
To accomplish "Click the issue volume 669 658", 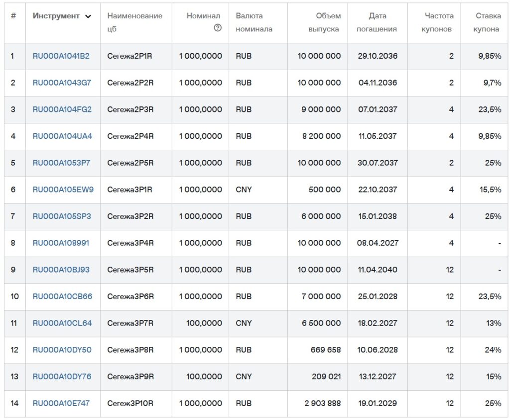I will (326, 349).
